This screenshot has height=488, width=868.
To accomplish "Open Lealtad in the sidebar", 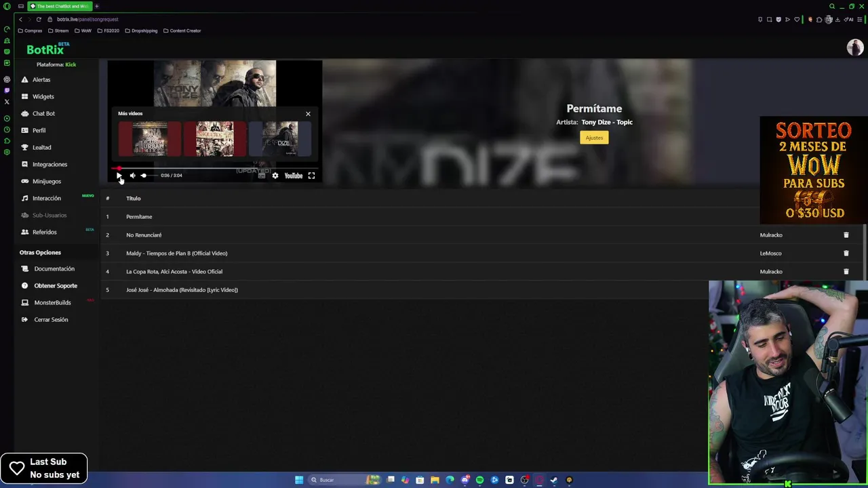I will tap(41, 147).
